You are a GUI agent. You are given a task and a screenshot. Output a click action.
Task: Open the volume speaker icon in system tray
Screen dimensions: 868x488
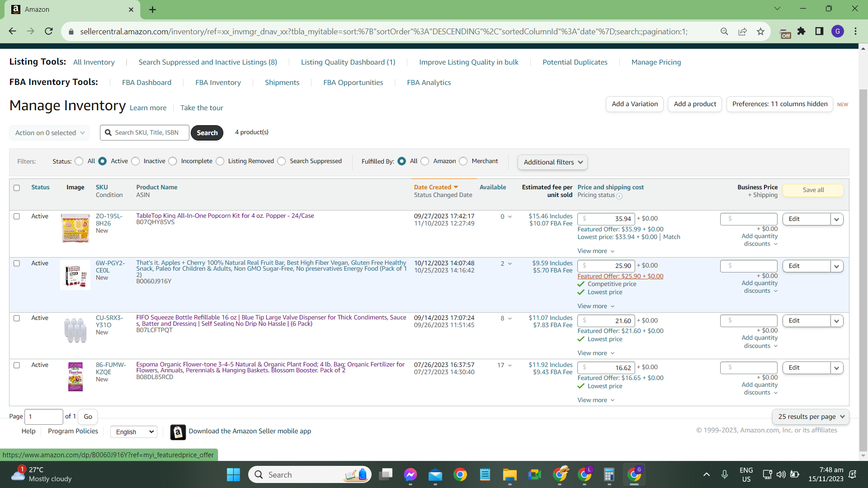pos(781,474)
